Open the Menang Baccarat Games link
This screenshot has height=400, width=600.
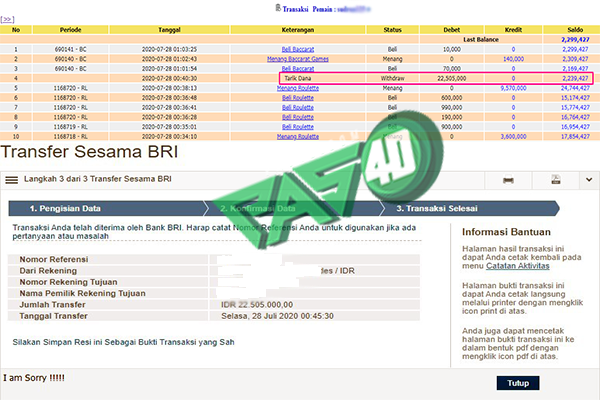(x=298, y=59)
